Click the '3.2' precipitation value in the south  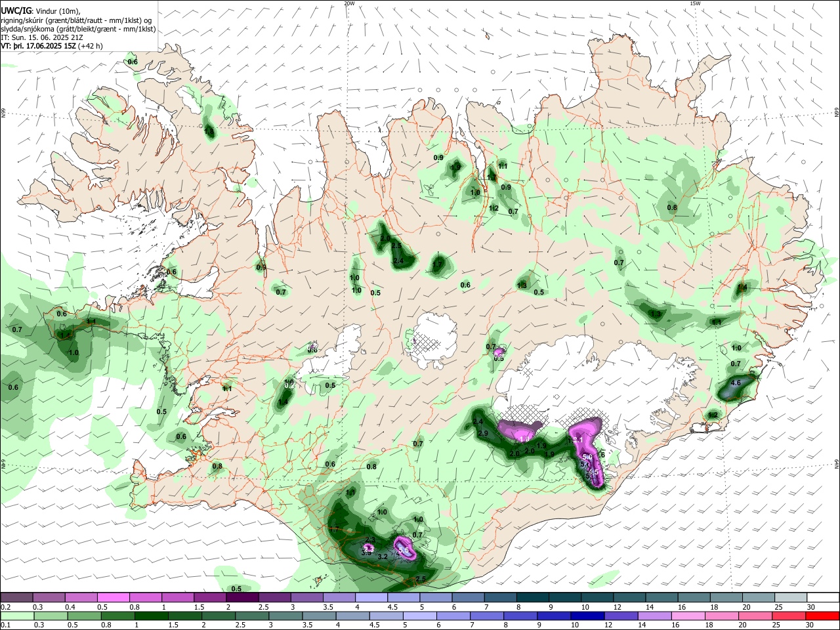click(383, 556)
